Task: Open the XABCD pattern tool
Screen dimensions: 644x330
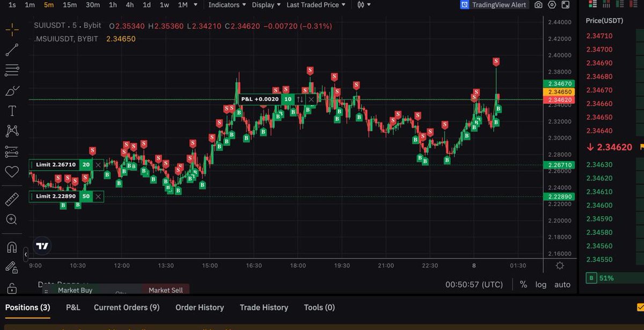Action: pyautogui.click(x=11, y=131)
